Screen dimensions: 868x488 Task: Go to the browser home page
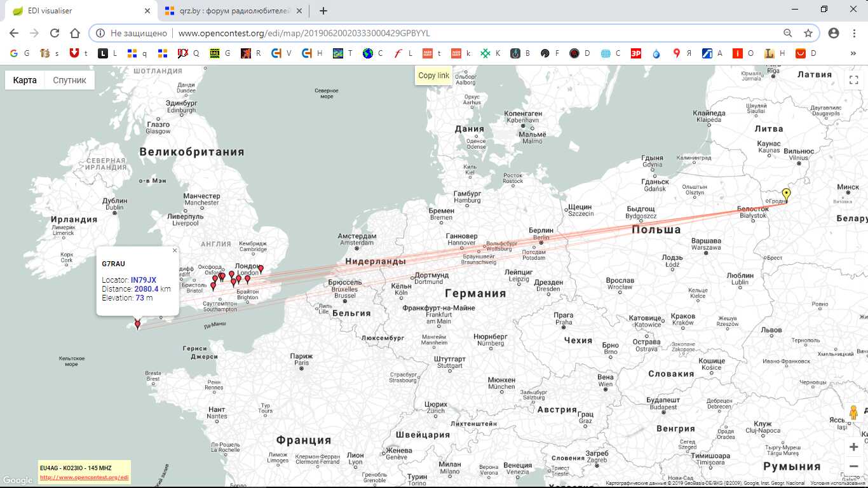click(75, 33)
